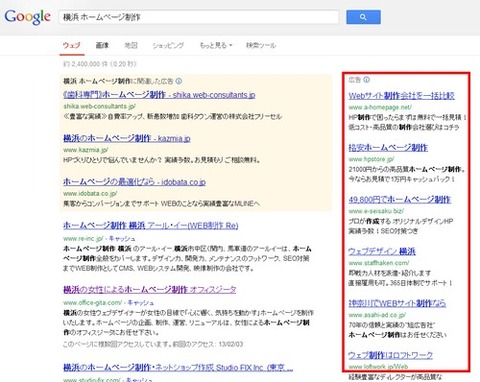Click the 約 2,400,000 件 result count

[x=100, y=64]
